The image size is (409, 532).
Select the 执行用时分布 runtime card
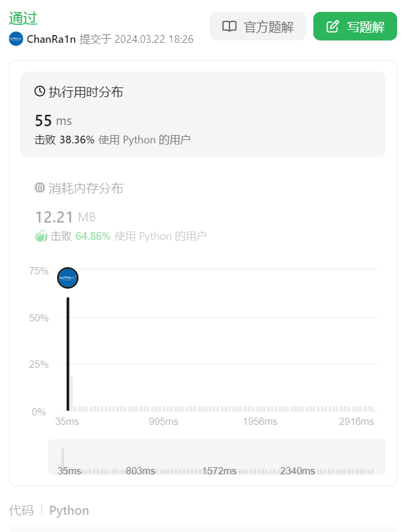coord(203,114)
